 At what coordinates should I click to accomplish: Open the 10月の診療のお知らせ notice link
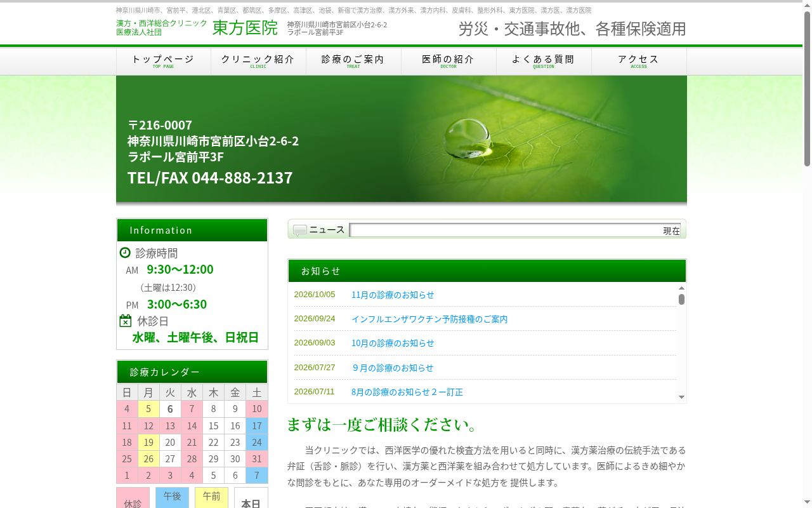pyautogui.click(x=393, y=343)
